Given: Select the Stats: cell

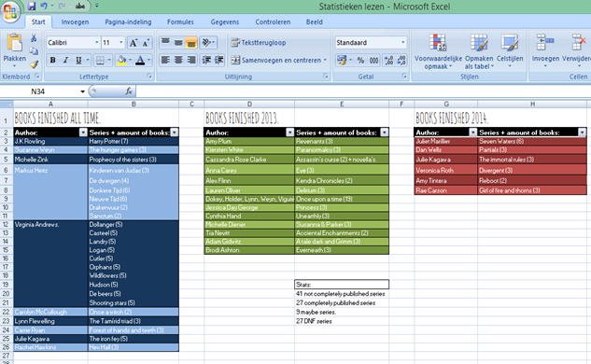Looking at the screenshot, I should [342, 285].
